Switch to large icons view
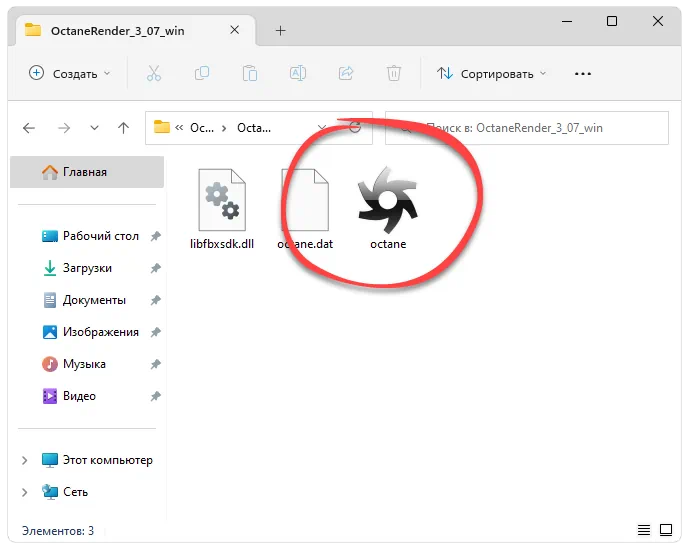This screenshot has height=550, width=688. tap(666, 530)
